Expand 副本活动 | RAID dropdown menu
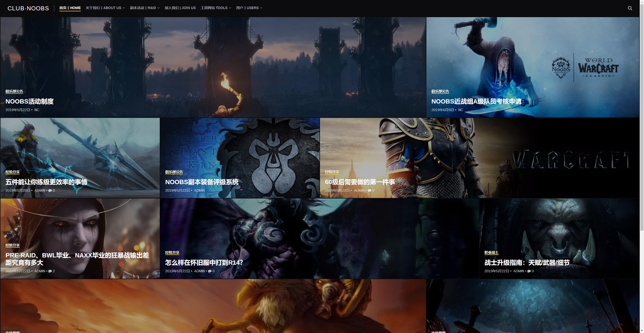This screenshot has width=644, height=333. tap(145, 8)
